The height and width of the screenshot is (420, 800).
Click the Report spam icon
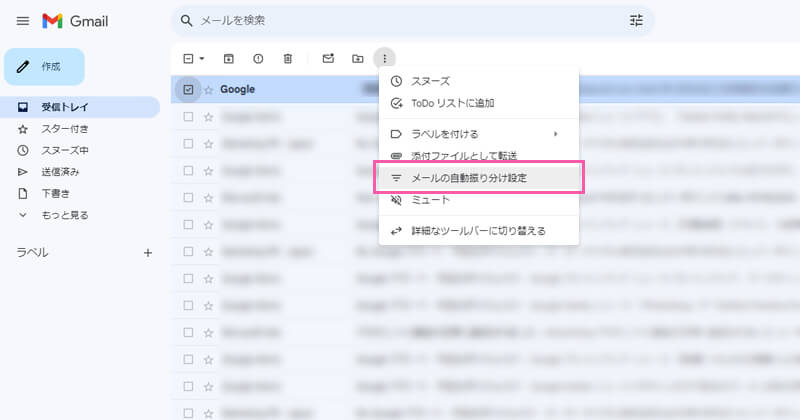coord(258,59)
